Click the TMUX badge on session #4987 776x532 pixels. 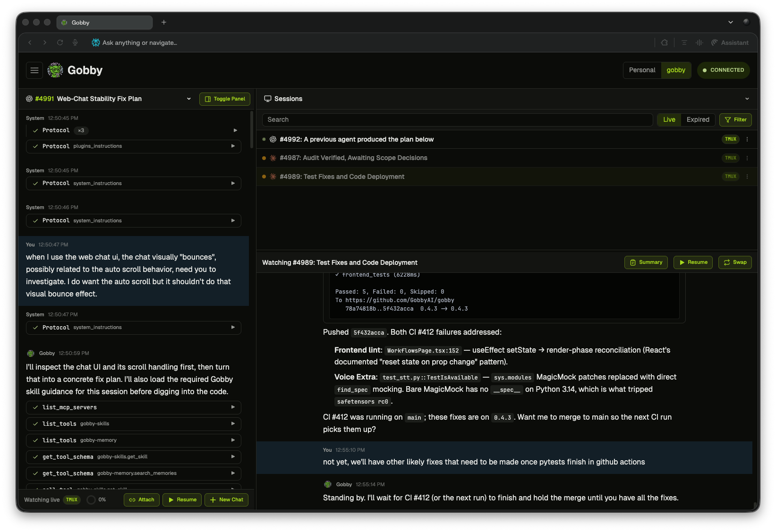(731, 158)
